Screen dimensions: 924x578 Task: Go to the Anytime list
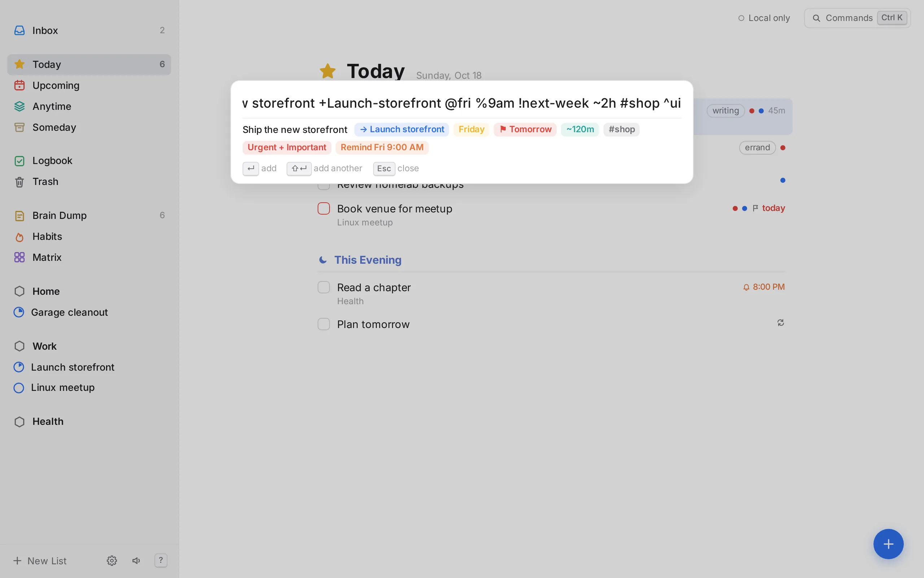point(89,106)
